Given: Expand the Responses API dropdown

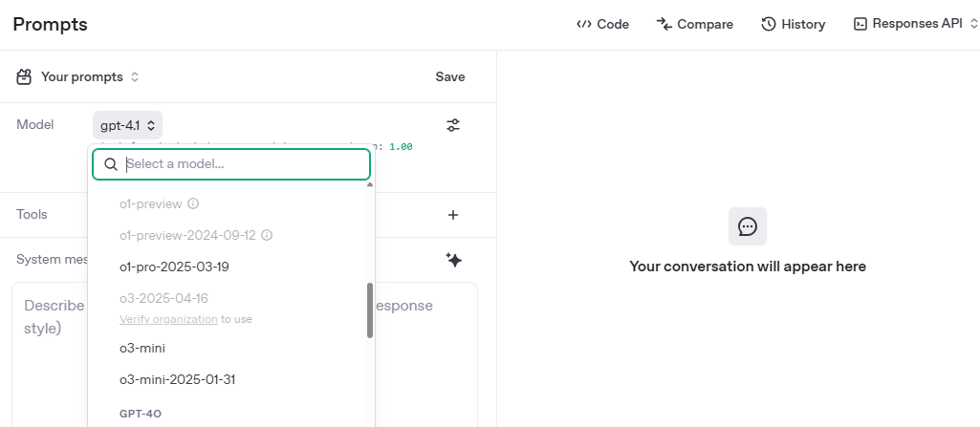Looking at the screenshot, I should click(x=916, y=24).
